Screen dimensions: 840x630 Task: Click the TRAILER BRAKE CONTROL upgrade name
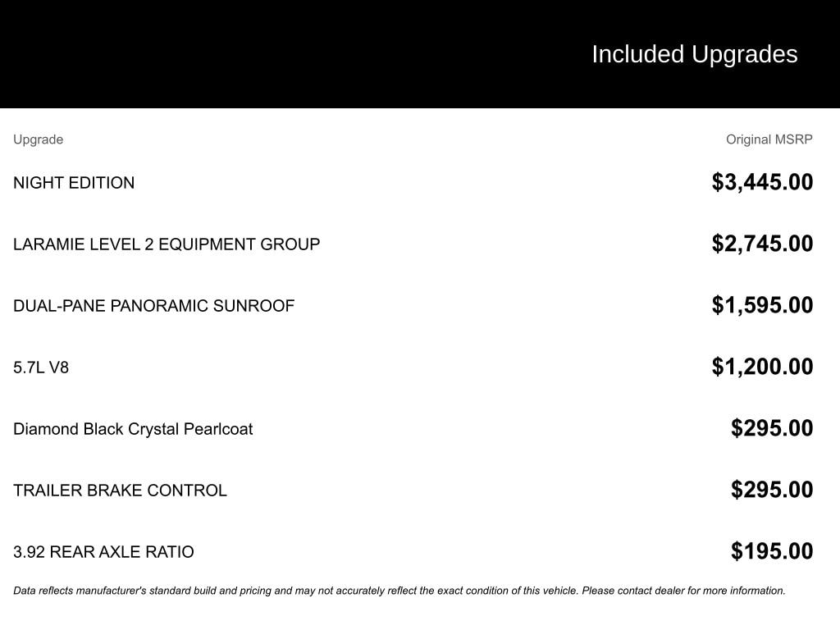click(x=120, y=491)
